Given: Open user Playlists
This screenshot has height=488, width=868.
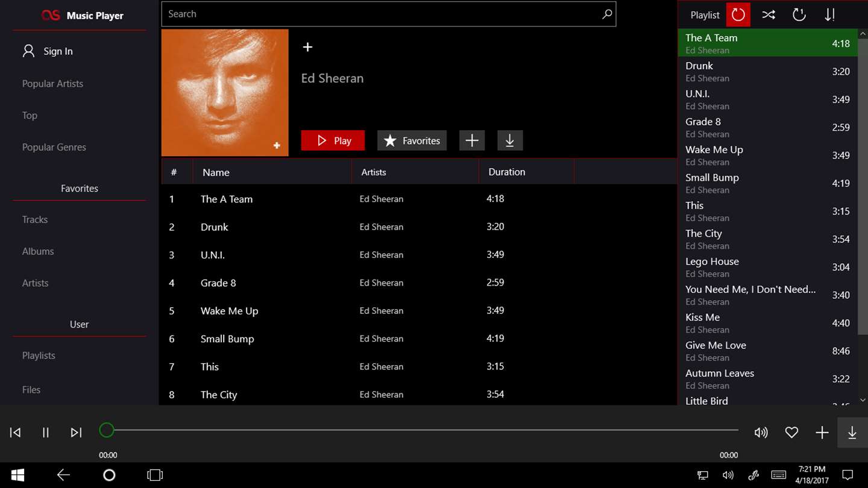Looking at the screenshot, I should pyautogui.click(x=39, y=355).
